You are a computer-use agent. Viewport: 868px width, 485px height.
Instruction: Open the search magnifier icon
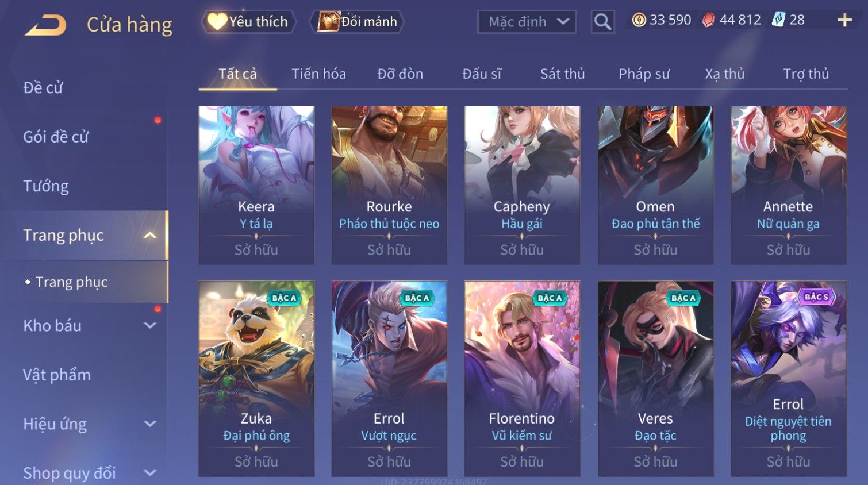click(602, 22)
